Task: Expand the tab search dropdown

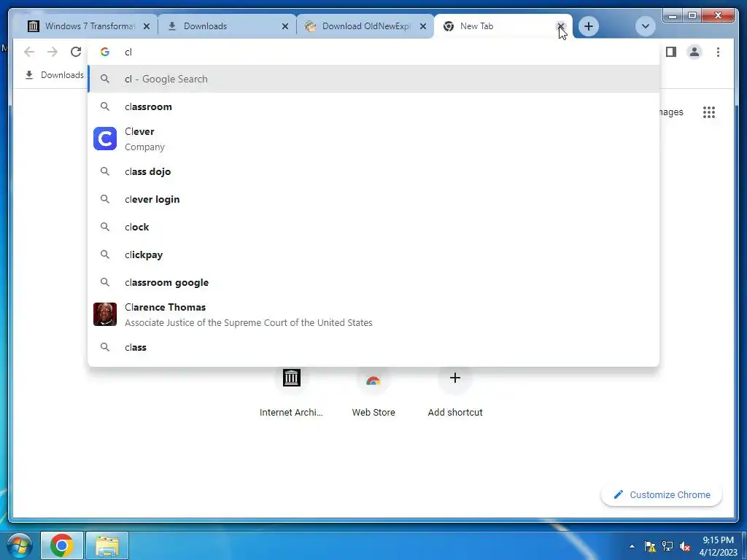Action: 645,26
